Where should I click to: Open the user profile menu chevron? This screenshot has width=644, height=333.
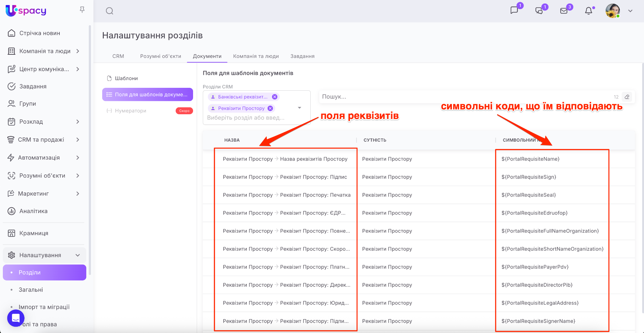pos(630,11)
